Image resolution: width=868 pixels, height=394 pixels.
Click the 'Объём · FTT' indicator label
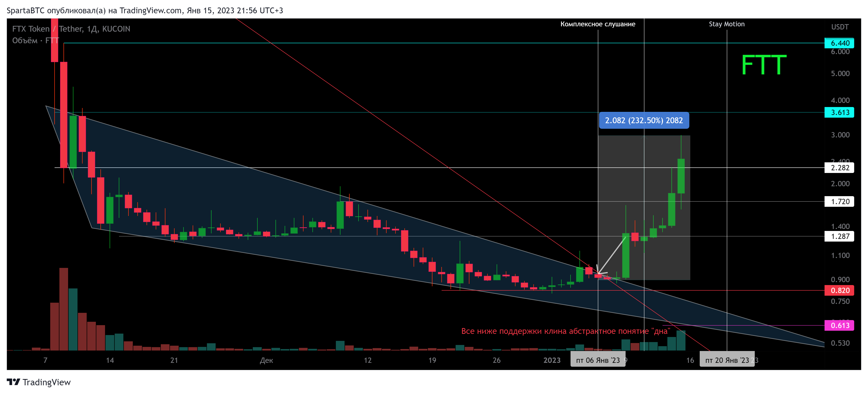[35, 41]
